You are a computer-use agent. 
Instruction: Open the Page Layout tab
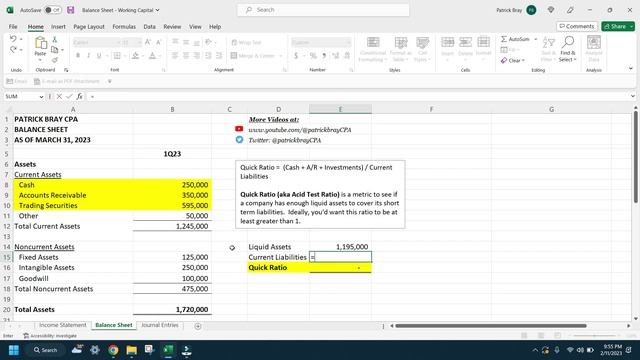[89, 27]
